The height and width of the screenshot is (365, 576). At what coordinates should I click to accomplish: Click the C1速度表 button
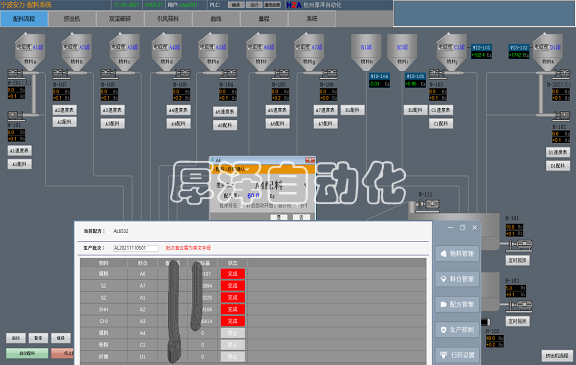[x=441, y=110]
